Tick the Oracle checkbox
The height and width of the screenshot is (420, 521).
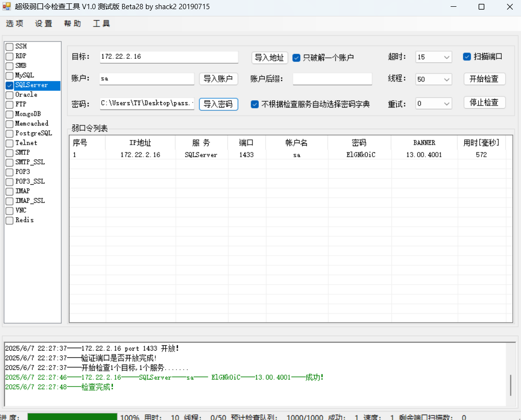point(10,95)
